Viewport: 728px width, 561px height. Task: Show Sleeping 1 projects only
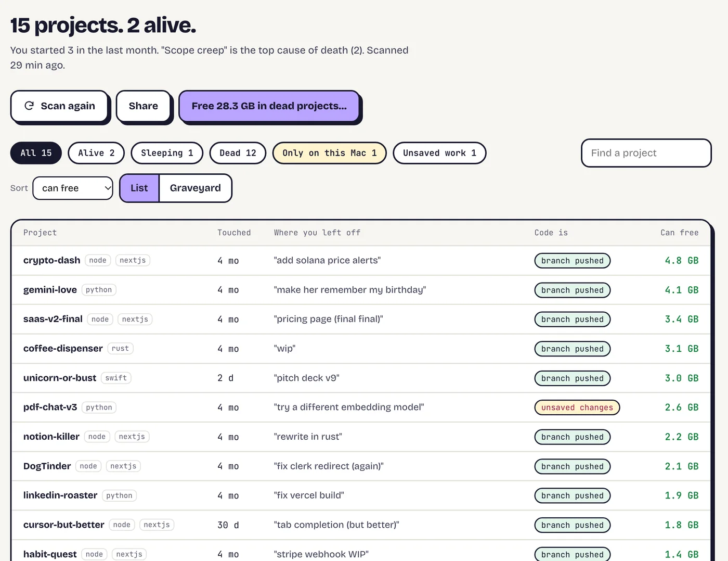tap(167, 153)
